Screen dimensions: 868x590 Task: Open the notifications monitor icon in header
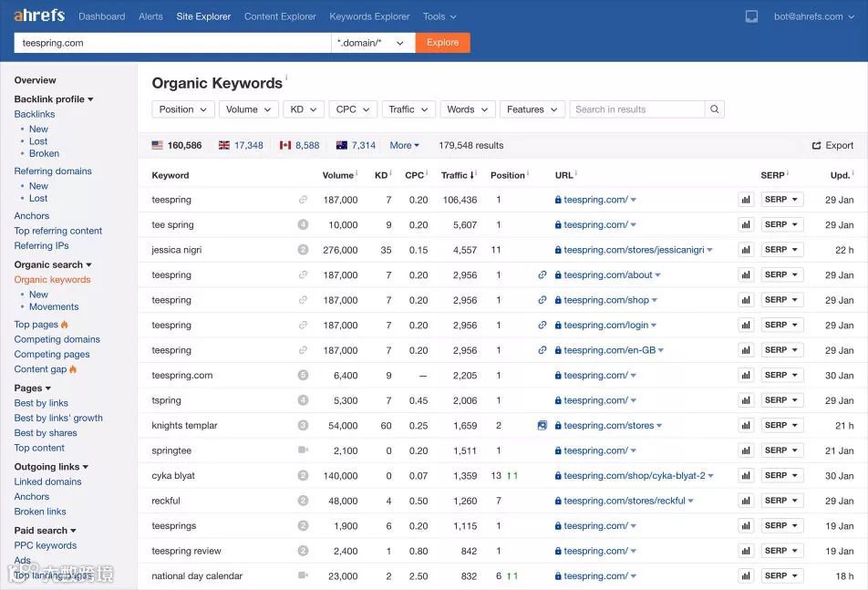[x=751, y=16]
